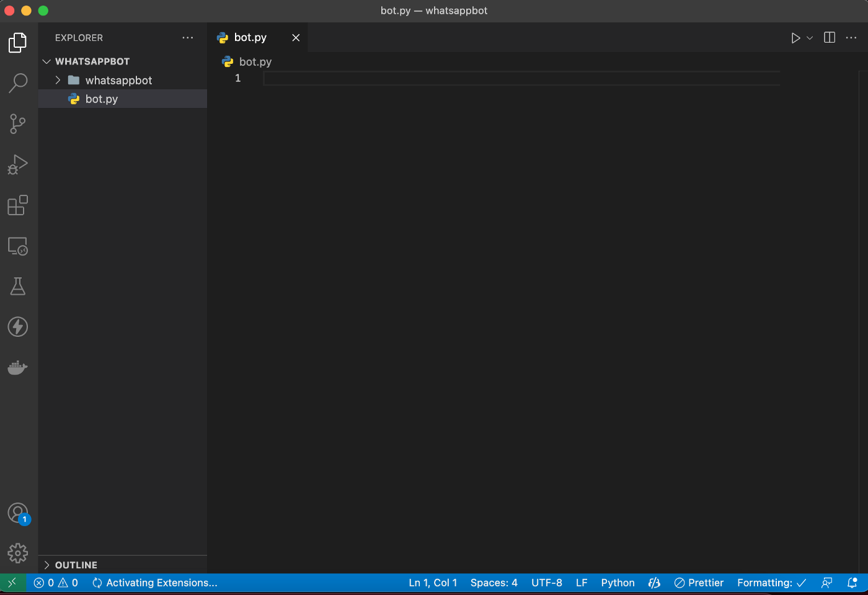
Task: Open the Extensions view
Action: pyautogui.click(x=18, y=205)
